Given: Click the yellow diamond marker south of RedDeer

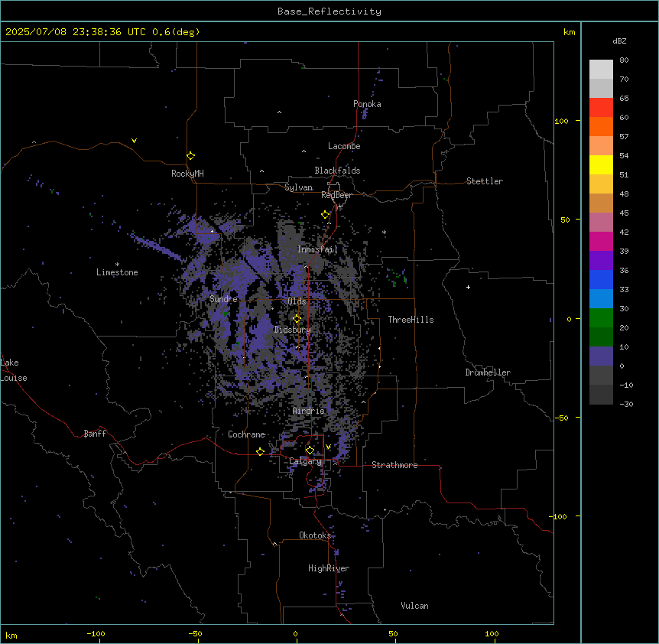Looking at the screenshot, I should point(325,215).
